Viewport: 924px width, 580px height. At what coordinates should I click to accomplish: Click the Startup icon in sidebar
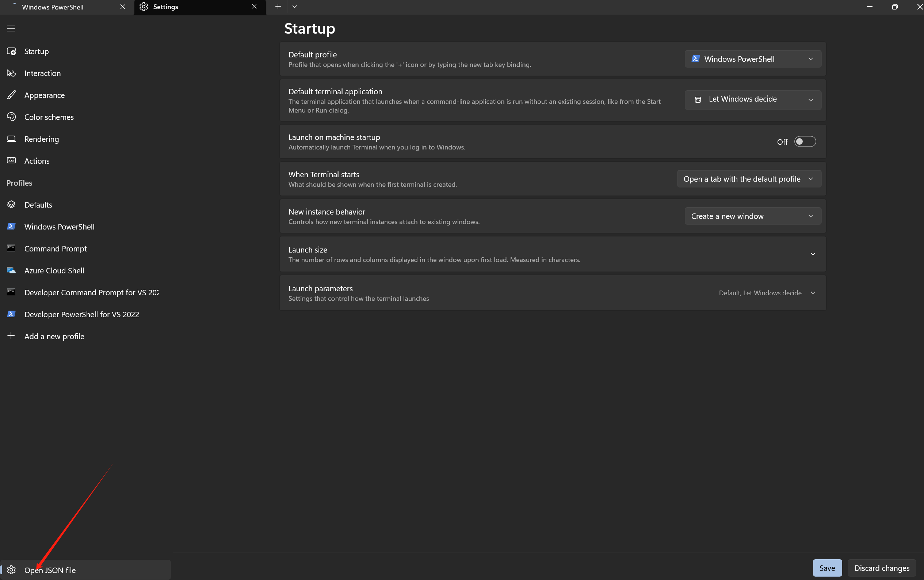11,51
